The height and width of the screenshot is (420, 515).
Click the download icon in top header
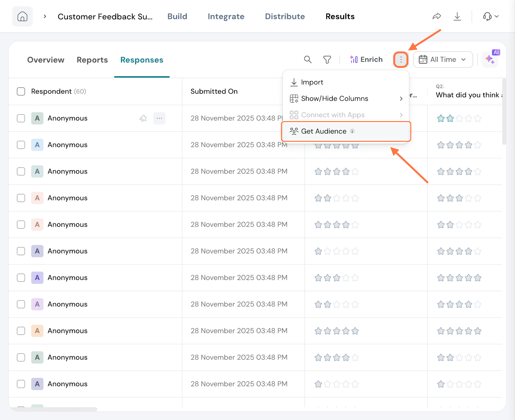pos(457,16)
